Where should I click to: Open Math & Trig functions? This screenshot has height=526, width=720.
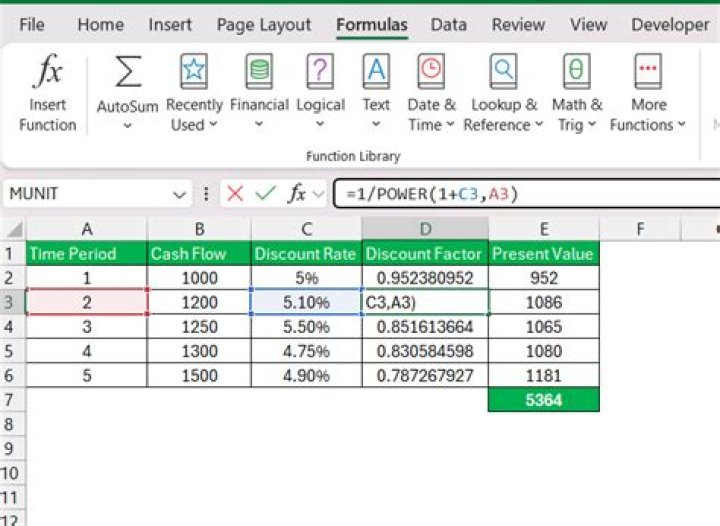(x=577, y=72)
